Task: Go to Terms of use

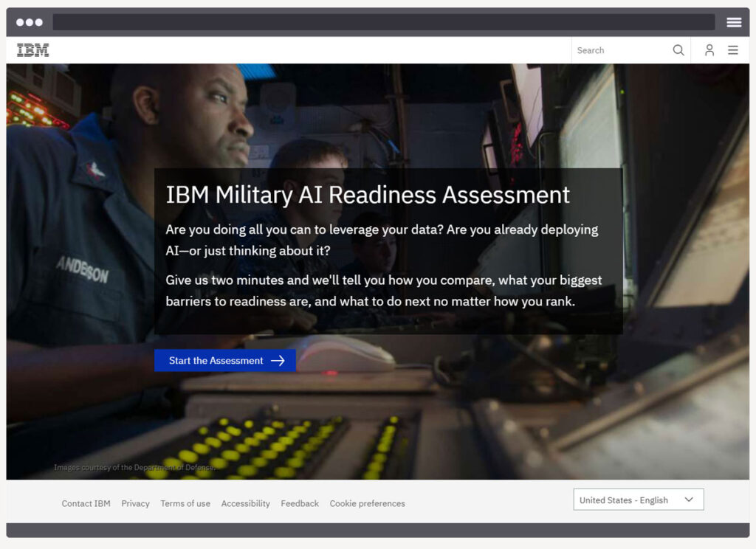Action: point(185,503)
